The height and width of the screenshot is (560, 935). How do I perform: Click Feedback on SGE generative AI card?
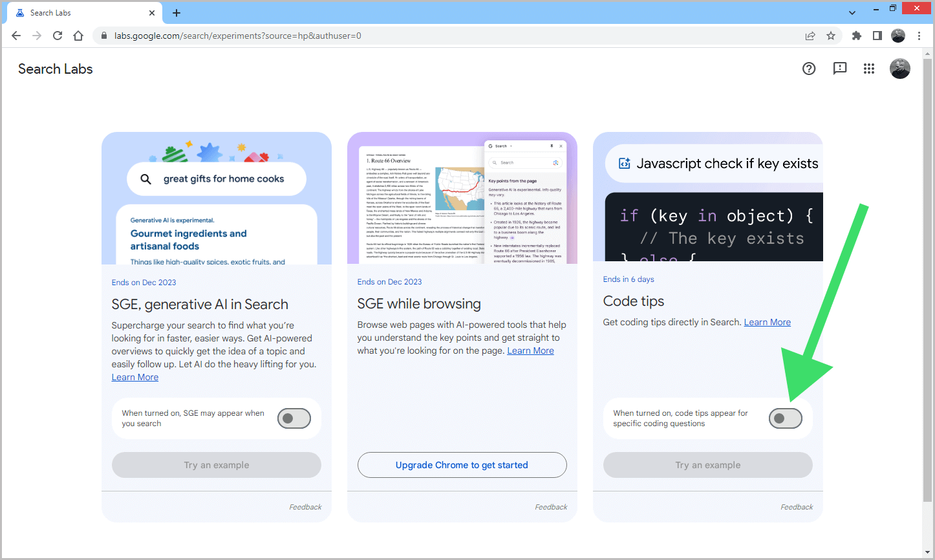pyautogui.click(x=305, y=507)
